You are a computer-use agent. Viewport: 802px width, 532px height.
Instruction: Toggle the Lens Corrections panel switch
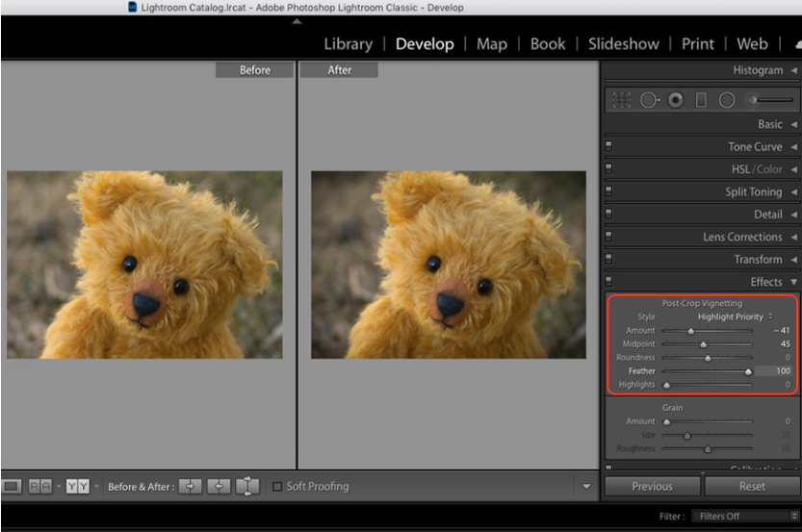608,236
